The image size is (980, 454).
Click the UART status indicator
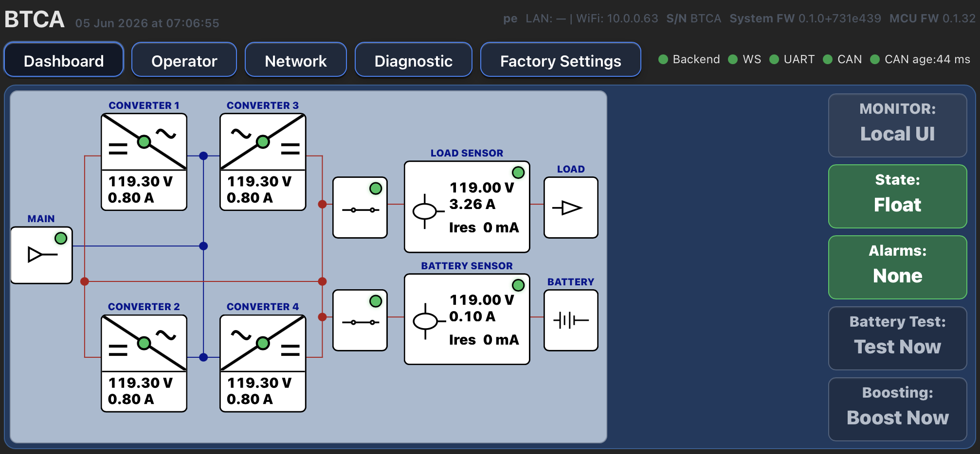pyautogui.click(x=792, y=59)
